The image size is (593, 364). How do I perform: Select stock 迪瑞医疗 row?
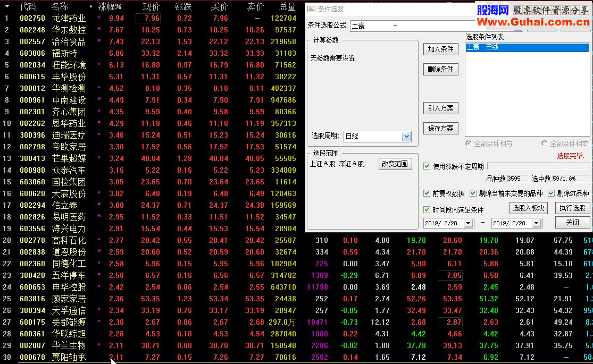pyautogui.click(x=149, y=135)
